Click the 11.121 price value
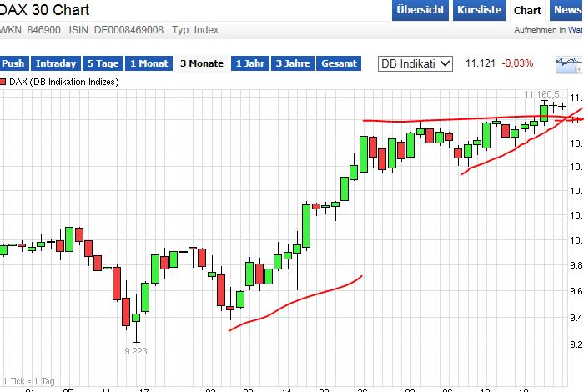584x392 pixels. point(480,63)
